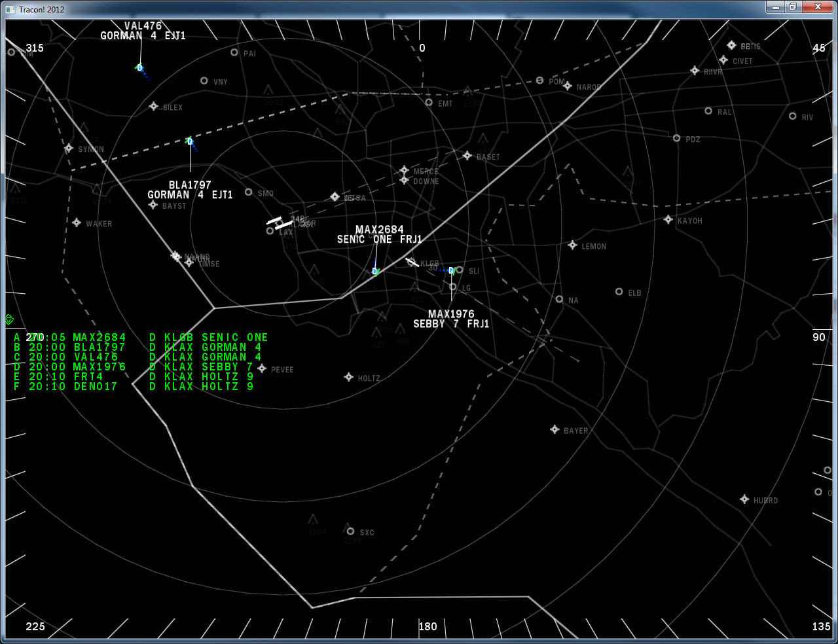Click the RIV navaid symbol

click(793, 116)
